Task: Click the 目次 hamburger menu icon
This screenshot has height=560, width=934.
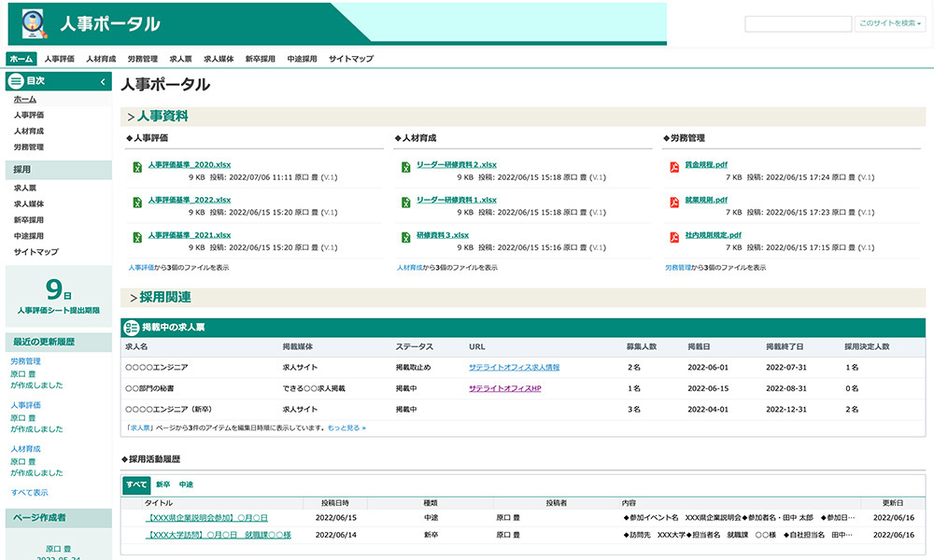Action: (16, 81)
